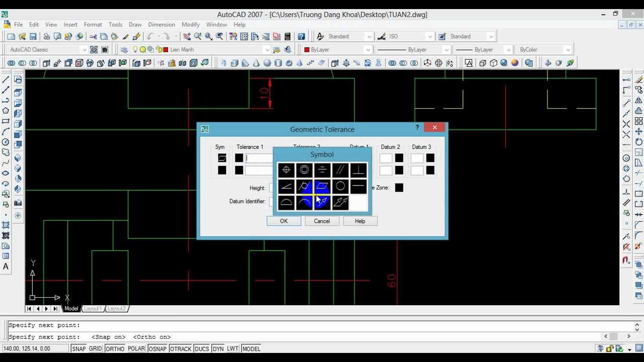Click the Tolerance 1 first value field
Viewport: 644px width, 362px height.
pyautogui.click(x=259, y=158)
